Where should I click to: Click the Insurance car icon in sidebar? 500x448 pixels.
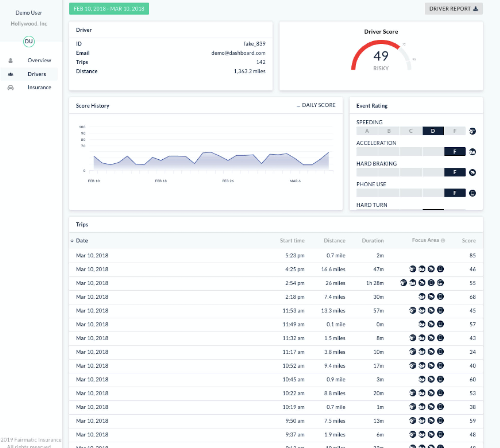pyautogui.click(x=11, y=87)
